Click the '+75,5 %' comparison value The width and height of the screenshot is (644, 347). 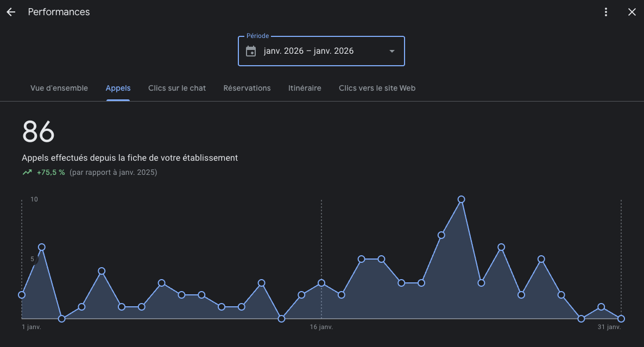[51, 173]
